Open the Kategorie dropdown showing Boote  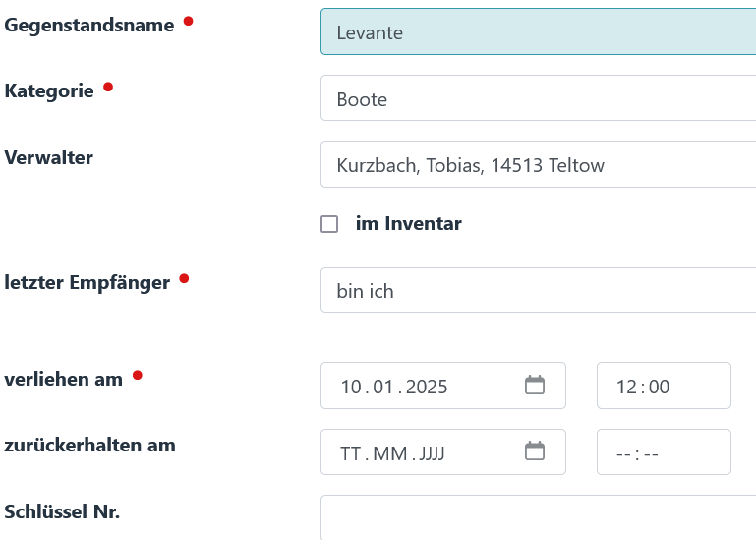click(x=538, y=98)
